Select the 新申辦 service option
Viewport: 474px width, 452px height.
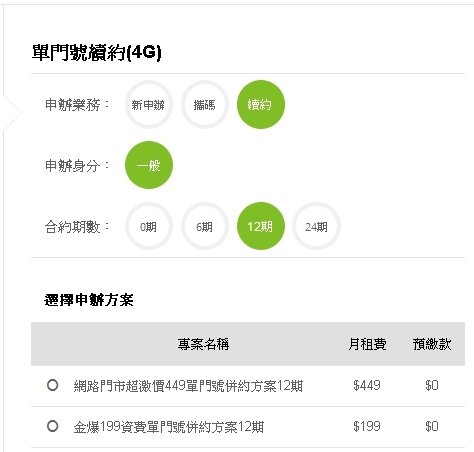pos(149,105)
